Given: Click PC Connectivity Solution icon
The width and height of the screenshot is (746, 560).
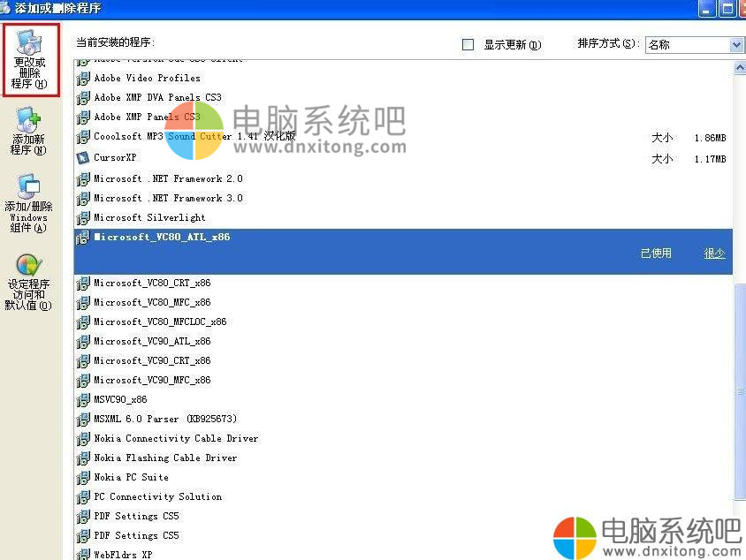Looking at the screenshot, I should [83, 497].
